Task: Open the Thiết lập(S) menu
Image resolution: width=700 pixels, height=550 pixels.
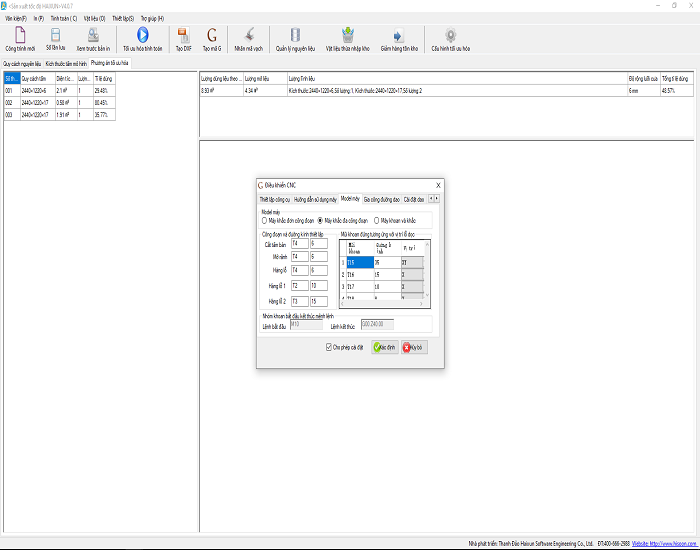Action: 122,18
